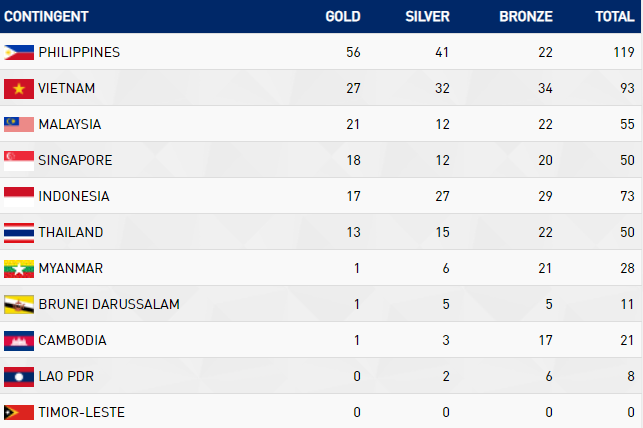Click the GOLD column header

click(343, 17)
